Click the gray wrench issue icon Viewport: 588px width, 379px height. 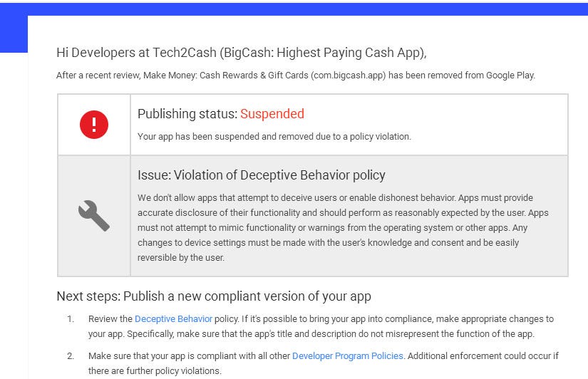click(94, 216)
